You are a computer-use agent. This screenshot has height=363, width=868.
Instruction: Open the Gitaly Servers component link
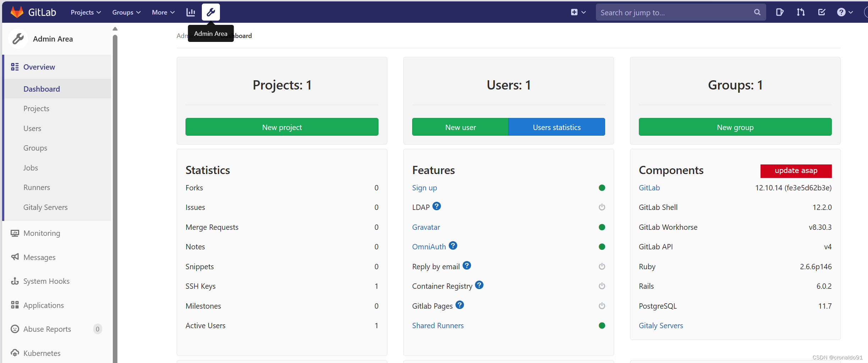point(661,325)
